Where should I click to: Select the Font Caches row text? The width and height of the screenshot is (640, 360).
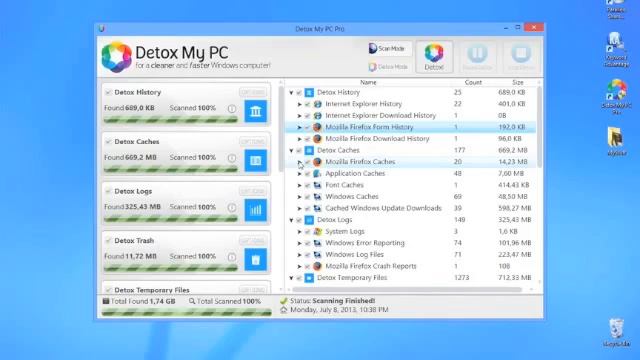coord(344,185)
